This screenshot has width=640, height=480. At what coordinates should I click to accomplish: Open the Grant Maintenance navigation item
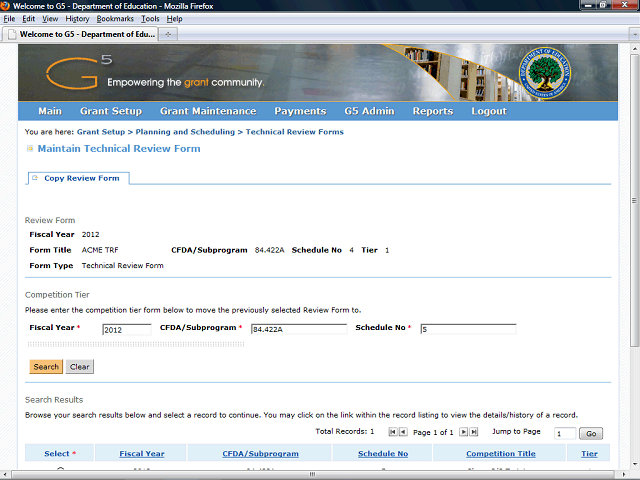pos(208,111)
